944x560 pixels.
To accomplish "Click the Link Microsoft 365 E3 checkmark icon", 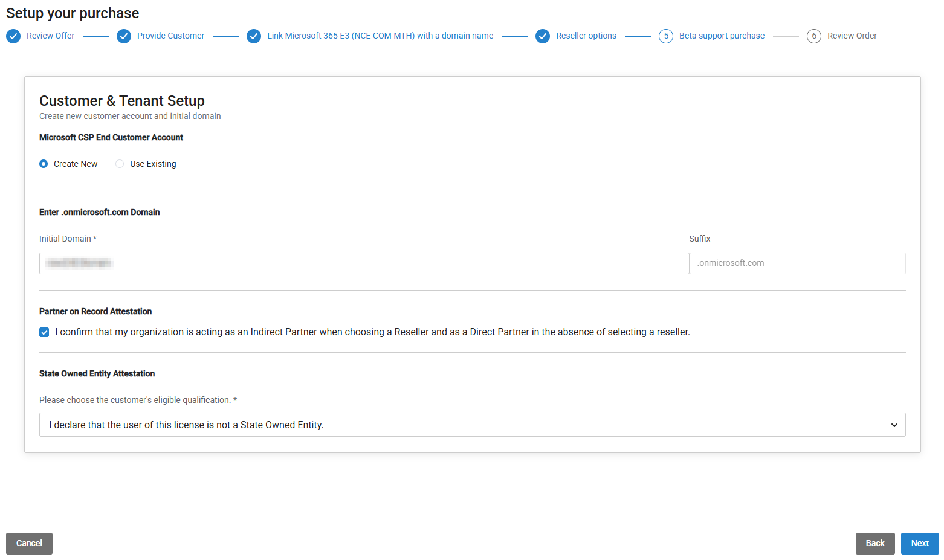I will [254, 36].
